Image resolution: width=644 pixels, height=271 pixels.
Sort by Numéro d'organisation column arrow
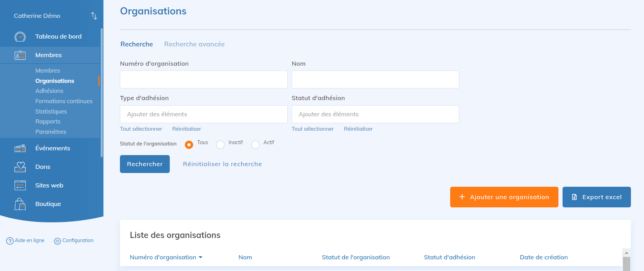[x=201, y=257]
